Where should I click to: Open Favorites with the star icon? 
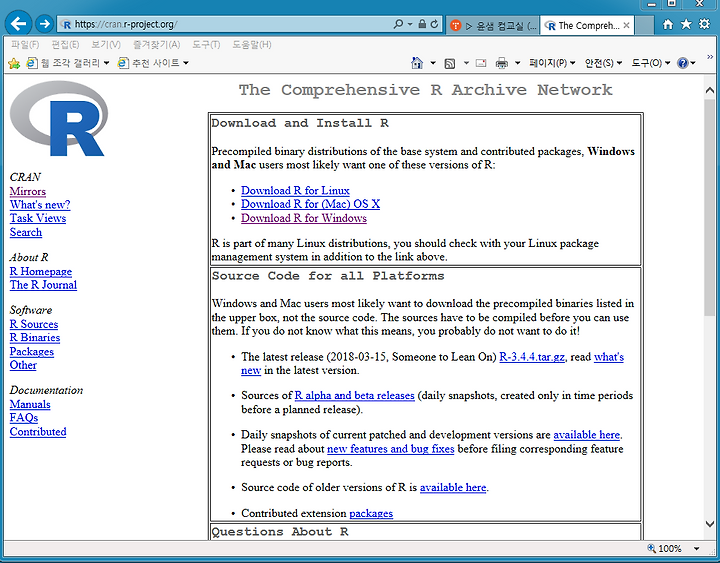click(686, 24)
